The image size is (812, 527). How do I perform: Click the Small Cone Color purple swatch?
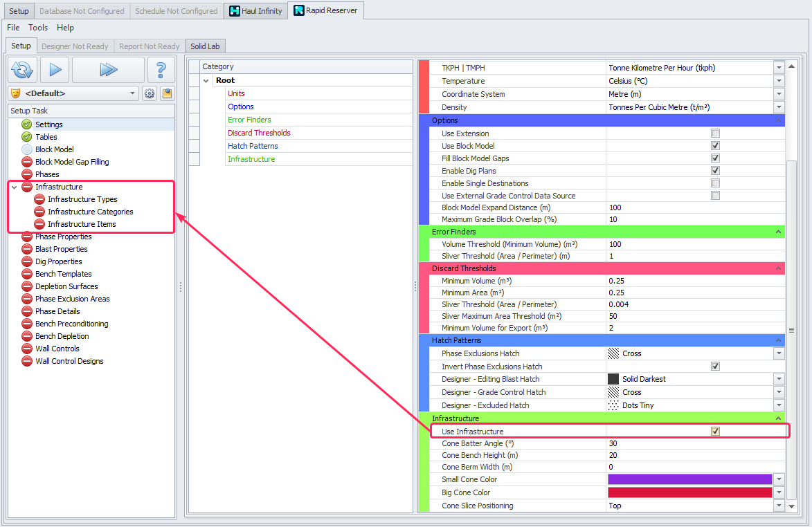689,479
